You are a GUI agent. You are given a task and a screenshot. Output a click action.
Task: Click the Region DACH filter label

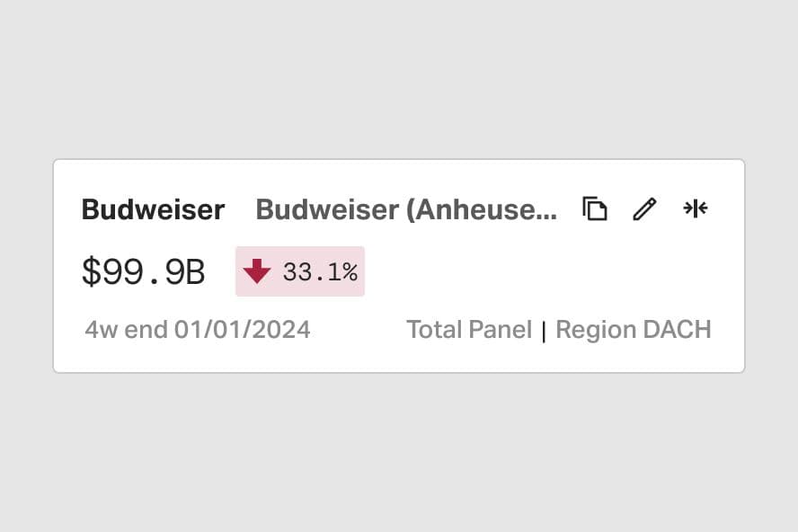(x=633, y=330)
